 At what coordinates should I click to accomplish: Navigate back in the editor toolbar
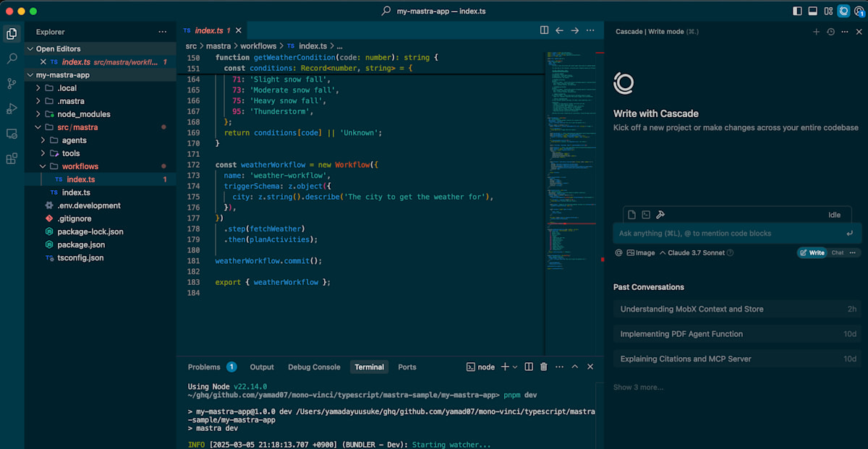559,30
